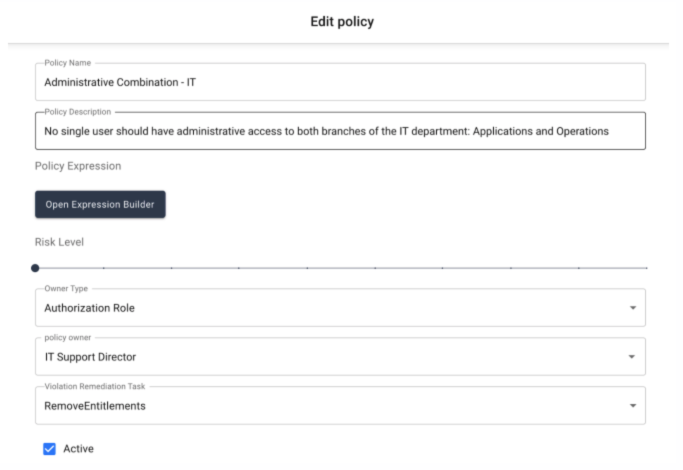Click the Policy Name input field
The height and width of the screenshot is (470, 683).
[x=340, y=82]
